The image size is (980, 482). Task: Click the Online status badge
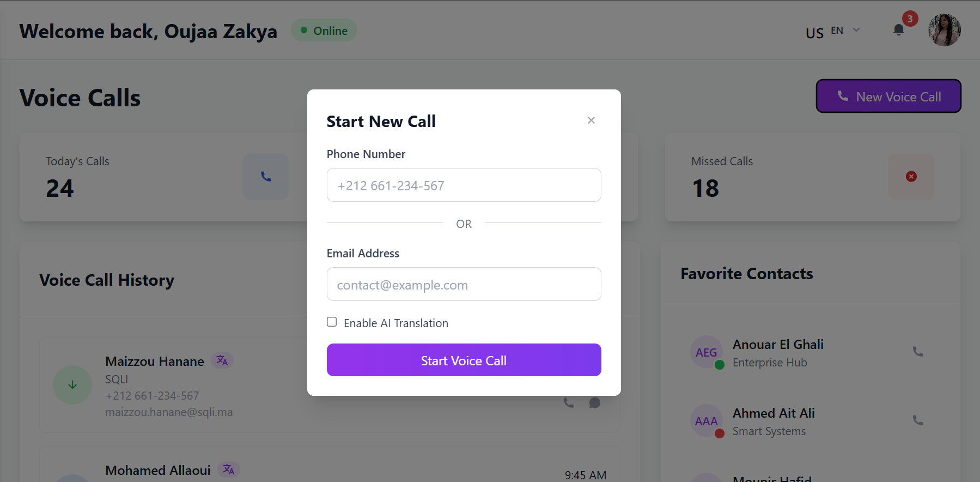click(324, 31)
